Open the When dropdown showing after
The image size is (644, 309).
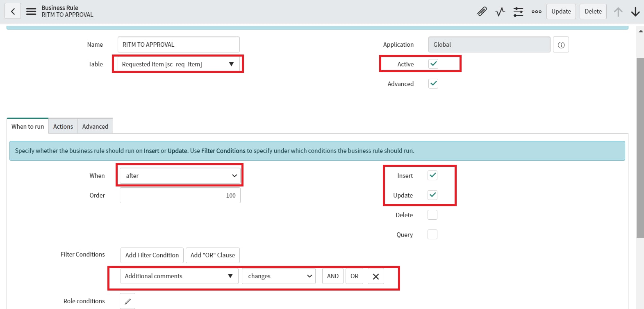click(180, 175)
